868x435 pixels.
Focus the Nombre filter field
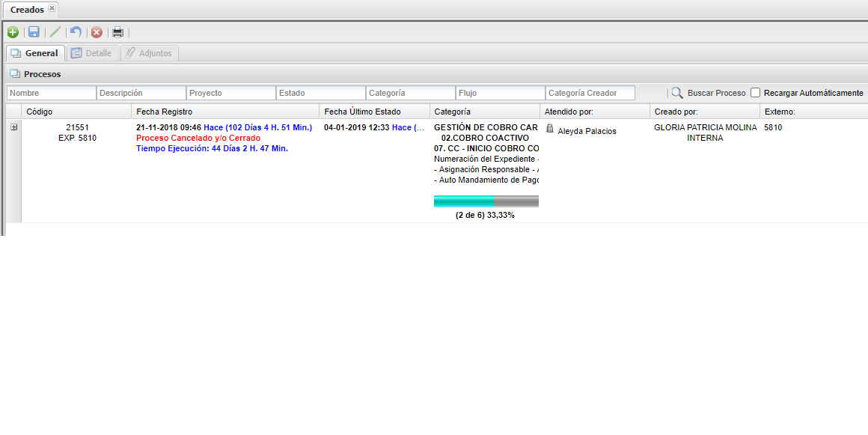52,93
